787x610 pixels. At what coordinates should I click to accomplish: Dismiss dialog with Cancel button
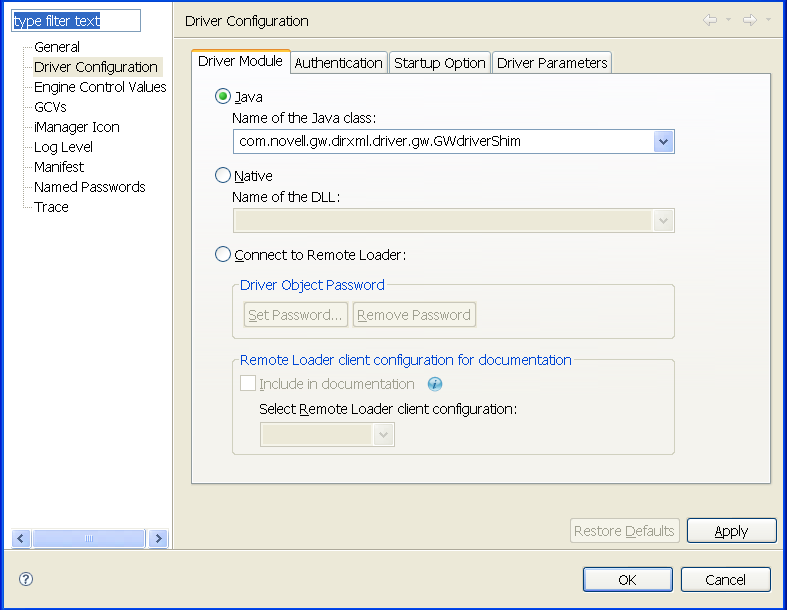(725, 580)
